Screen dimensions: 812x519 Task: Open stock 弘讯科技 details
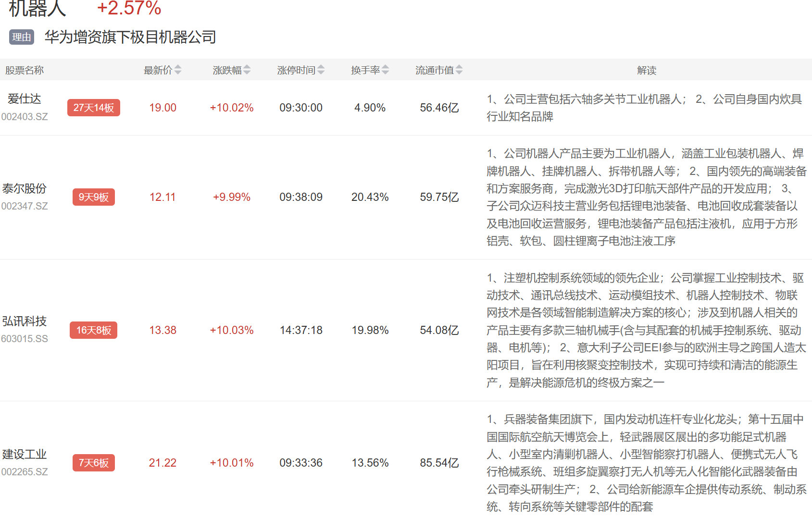point(25,321)
